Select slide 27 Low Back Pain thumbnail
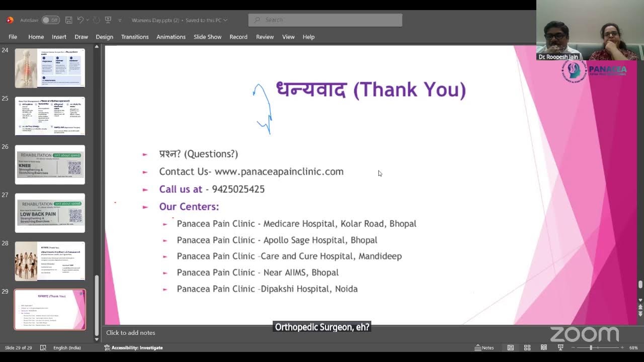This screenshot has width=644, height=362. pyautogui.click(x=50, y=213)
